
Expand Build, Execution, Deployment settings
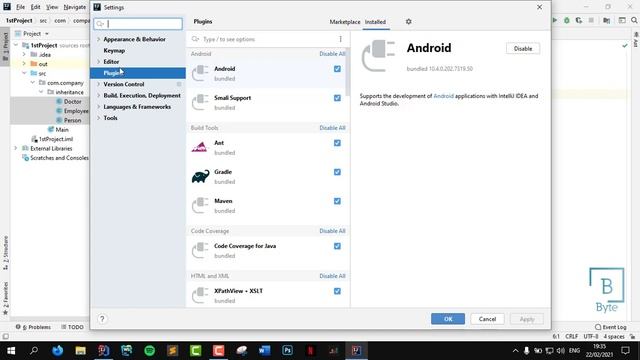98,96
